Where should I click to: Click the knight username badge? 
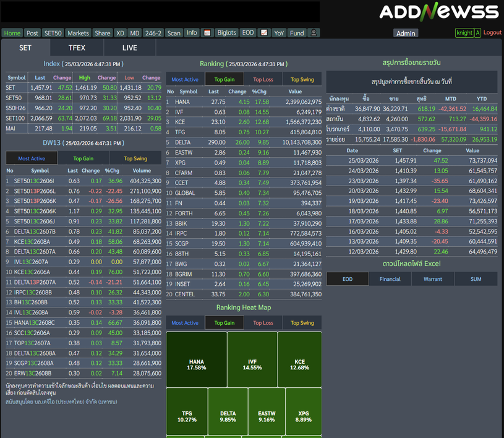click(x=464, y=33)
